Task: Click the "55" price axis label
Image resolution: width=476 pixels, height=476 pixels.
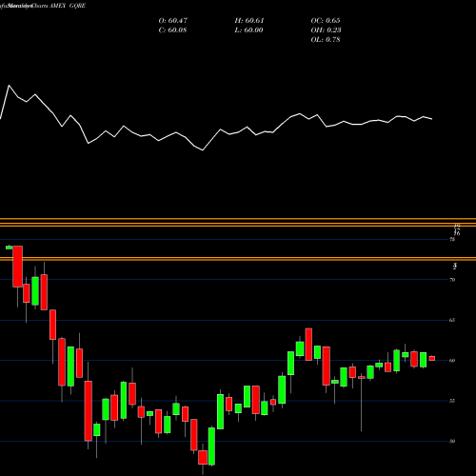Action: 452,401
